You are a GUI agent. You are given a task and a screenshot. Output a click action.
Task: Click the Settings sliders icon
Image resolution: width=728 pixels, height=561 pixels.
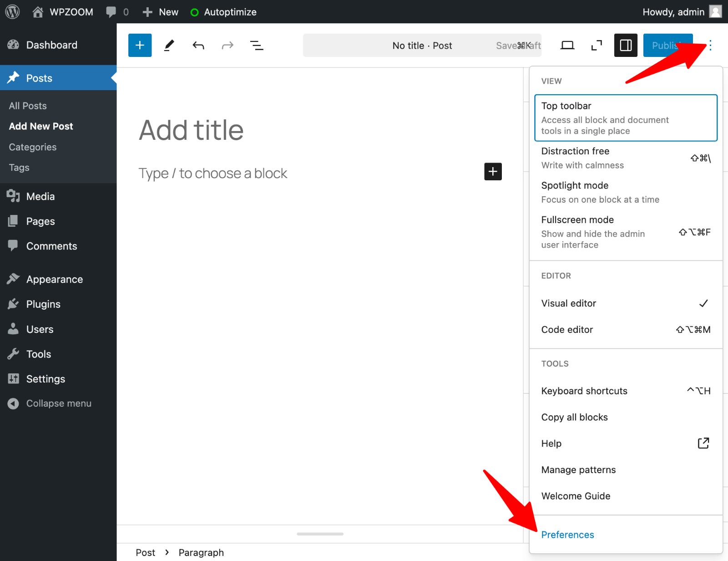(x=14, y=378)
